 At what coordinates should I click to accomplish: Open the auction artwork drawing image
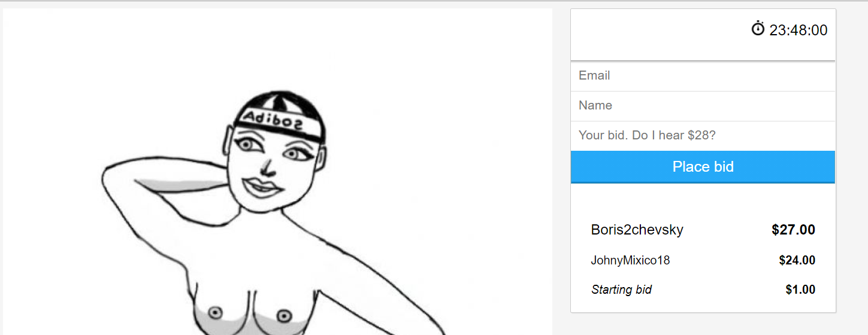(x=277, y=172)
